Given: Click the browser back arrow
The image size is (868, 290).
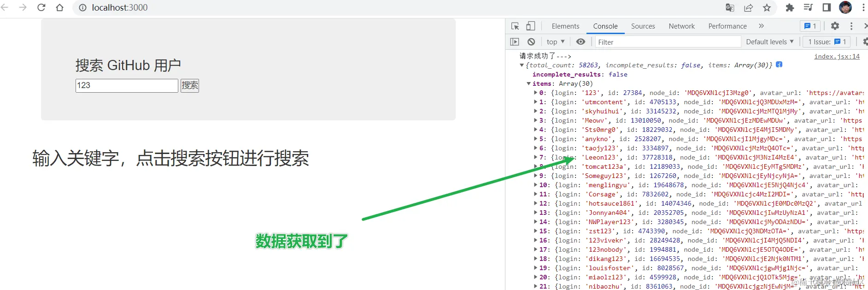Looking at the screenshot, I should tap(5, 7).
